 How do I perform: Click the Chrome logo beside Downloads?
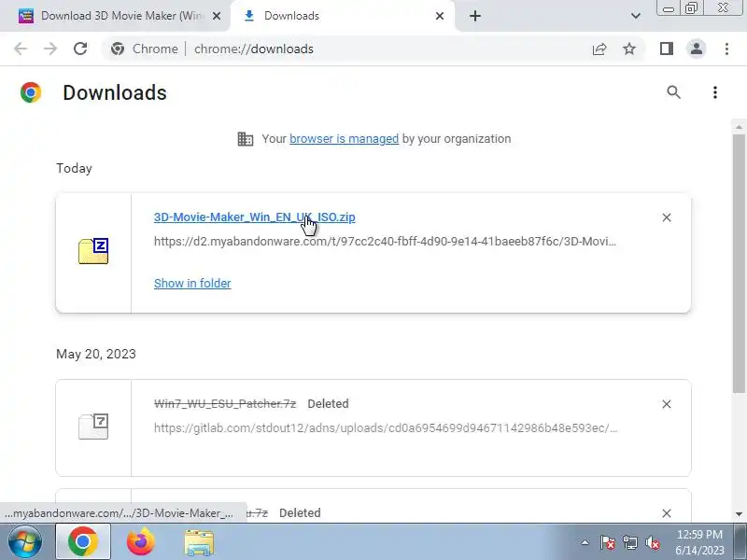tap(31, 92)
